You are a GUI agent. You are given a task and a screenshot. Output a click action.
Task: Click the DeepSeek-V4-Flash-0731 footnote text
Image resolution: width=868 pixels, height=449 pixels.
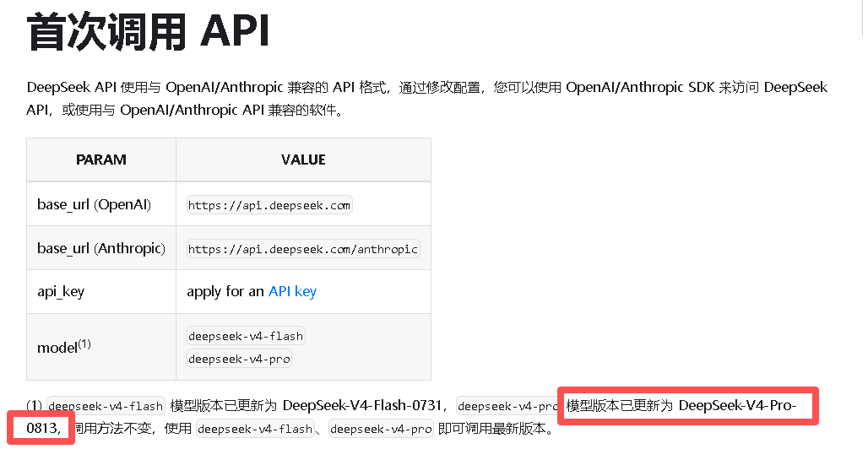click(362, 406)
